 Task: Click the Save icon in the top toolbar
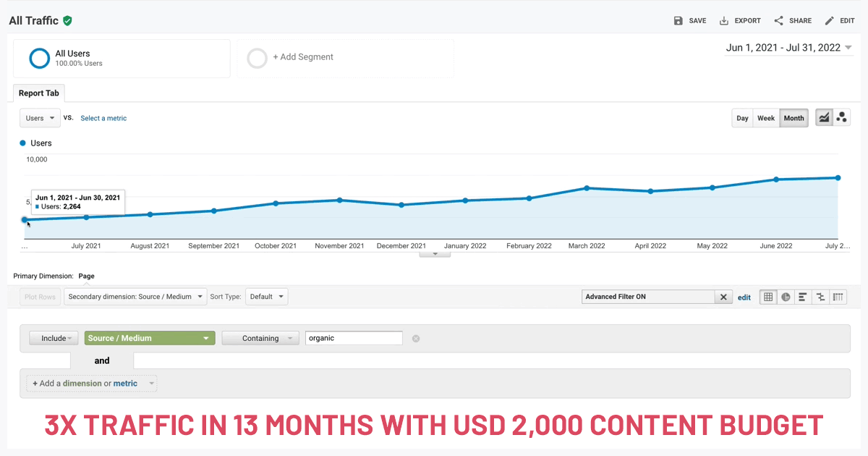point(678,20)
